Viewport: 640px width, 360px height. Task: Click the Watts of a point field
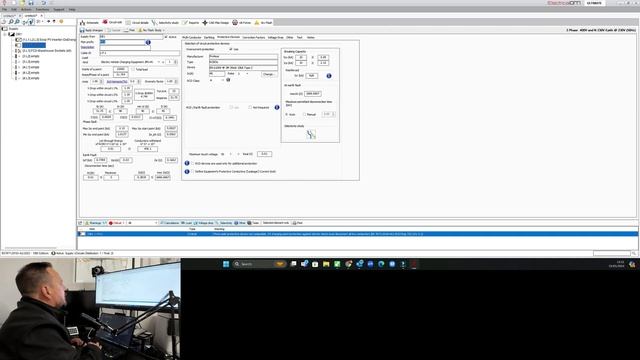[x=121, y=69]
